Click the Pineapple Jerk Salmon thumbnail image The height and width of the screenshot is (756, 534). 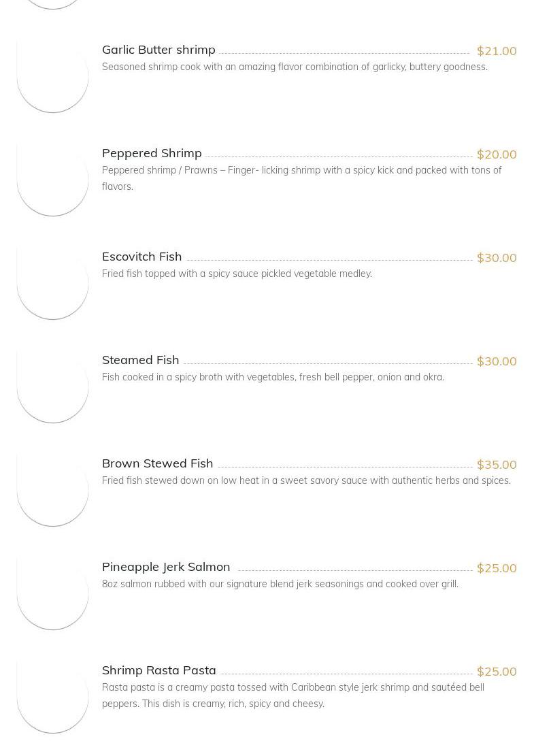[x=52, y=594]
